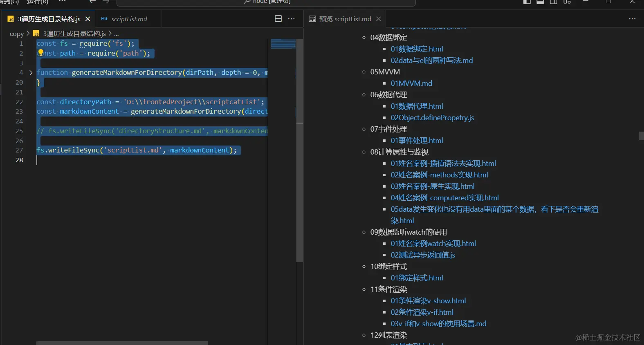
Task: Open link 01姓名案例watch实现.html
Action: [433, 244]
